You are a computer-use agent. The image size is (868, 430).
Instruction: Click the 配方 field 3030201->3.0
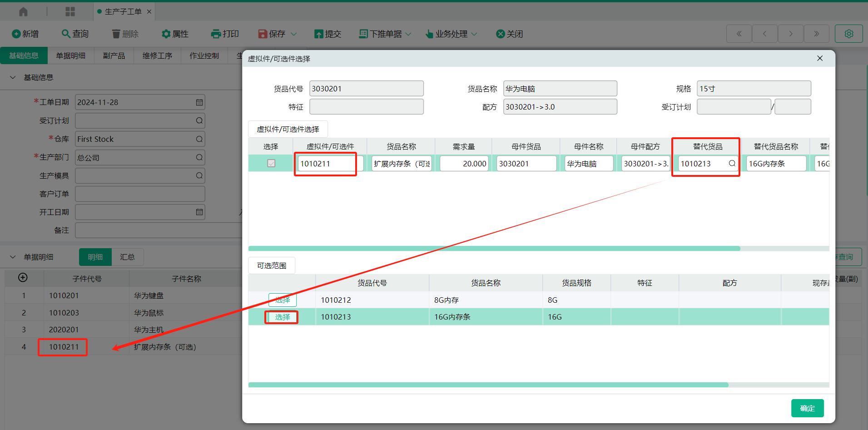click(x=560, y=107)
